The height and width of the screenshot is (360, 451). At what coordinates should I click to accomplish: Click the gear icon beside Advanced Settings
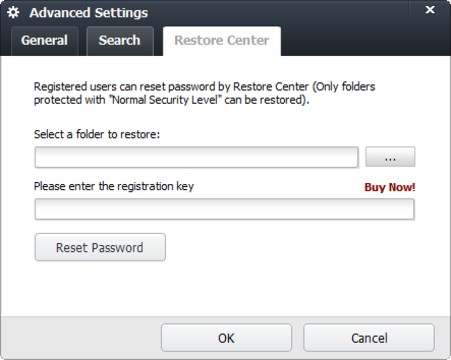13,13
